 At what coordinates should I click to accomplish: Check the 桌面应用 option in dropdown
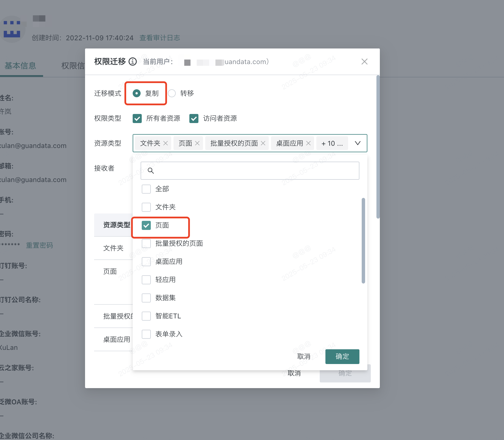click(x=146, y=262)
